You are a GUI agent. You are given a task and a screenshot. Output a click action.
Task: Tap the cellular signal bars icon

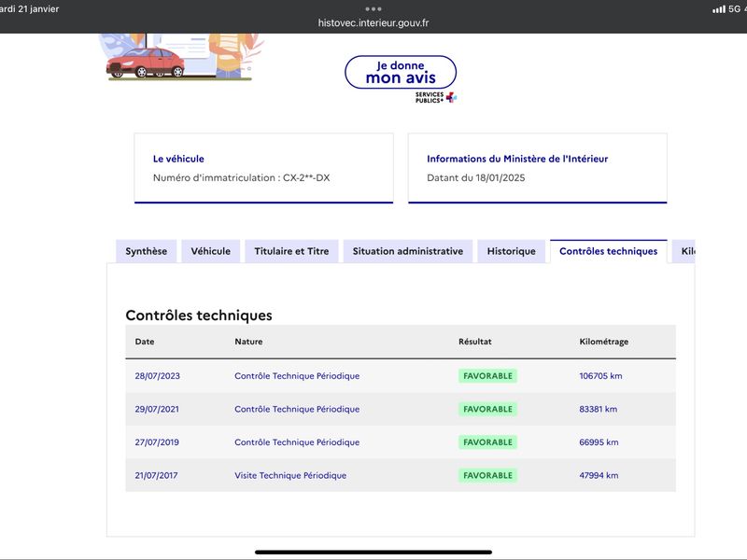(718, 9)
